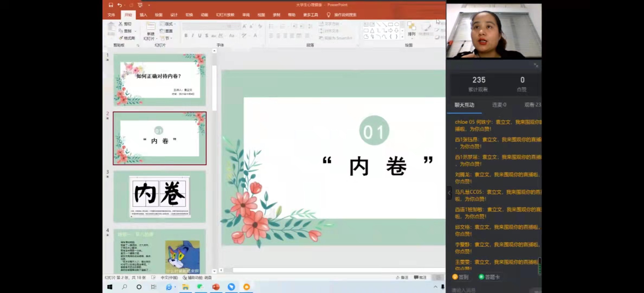Toggle the Notes (备注) pane in status bar

[402, 277]
